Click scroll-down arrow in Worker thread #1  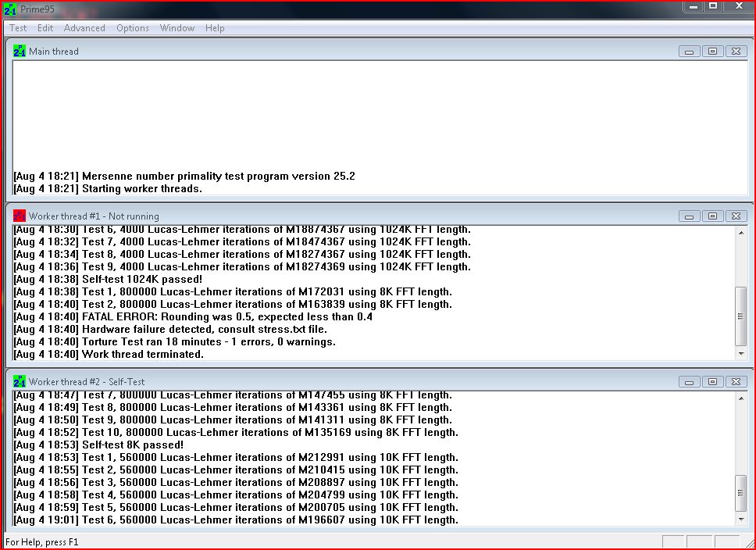tap(741, 354)
